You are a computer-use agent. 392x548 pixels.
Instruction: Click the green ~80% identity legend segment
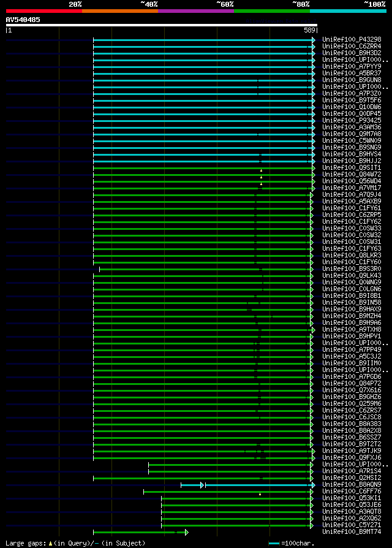click(272, 11)
